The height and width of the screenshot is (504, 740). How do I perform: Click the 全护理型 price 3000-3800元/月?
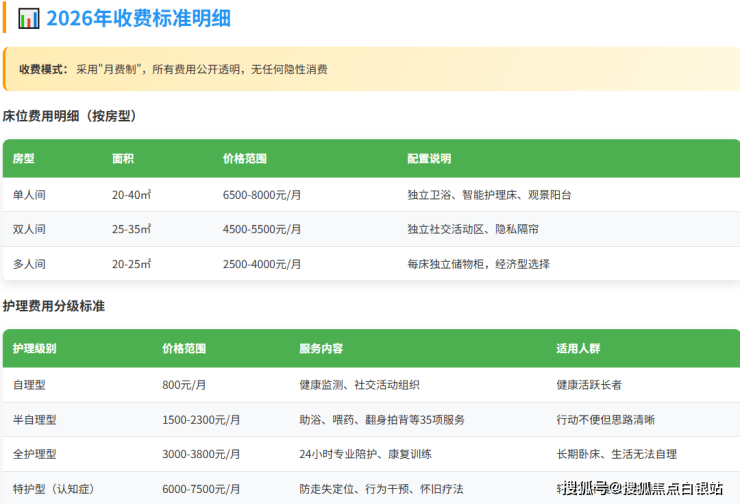pos(201,454)
